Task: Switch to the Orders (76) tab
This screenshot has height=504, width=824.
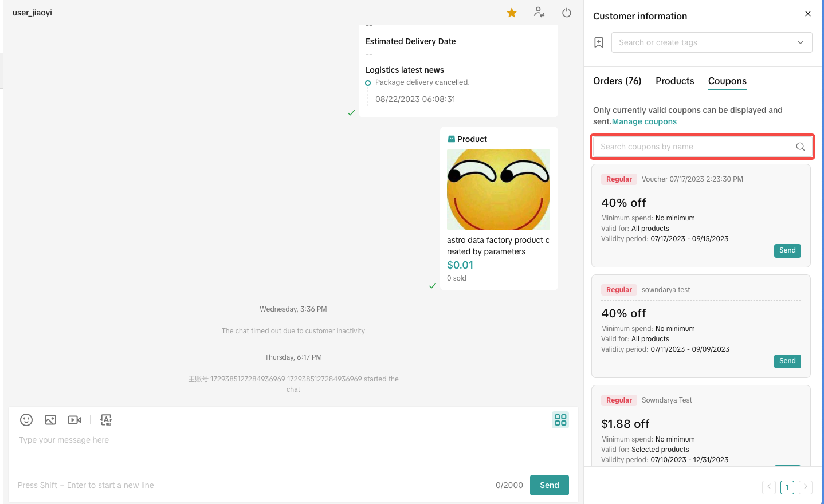Action: pyautogui.click(x=617, y=81)
